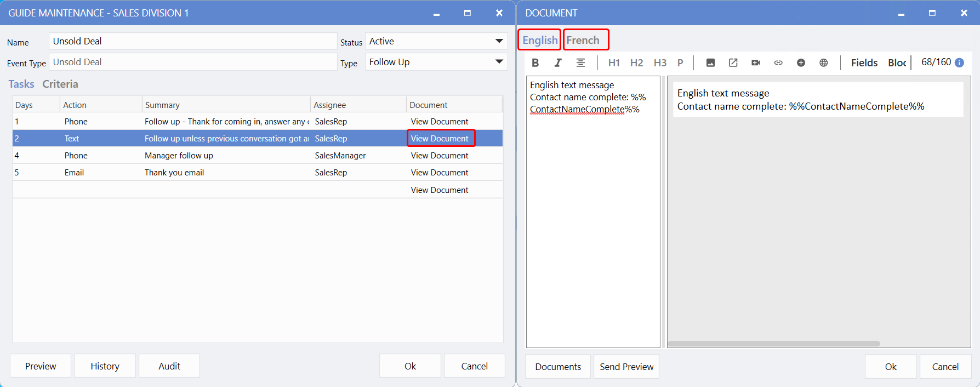The image size is (980, 387).
Task: Toggle bold formatting in the document editor
Action: [535, 62]
